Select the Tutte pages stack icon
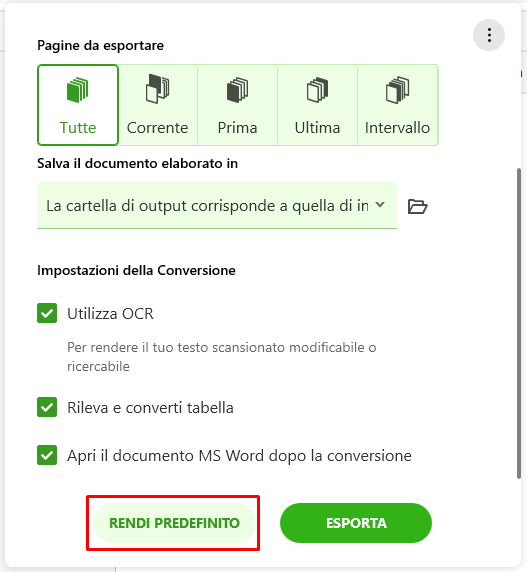Viewport: 527px width, 572px height. click(77, 90)
